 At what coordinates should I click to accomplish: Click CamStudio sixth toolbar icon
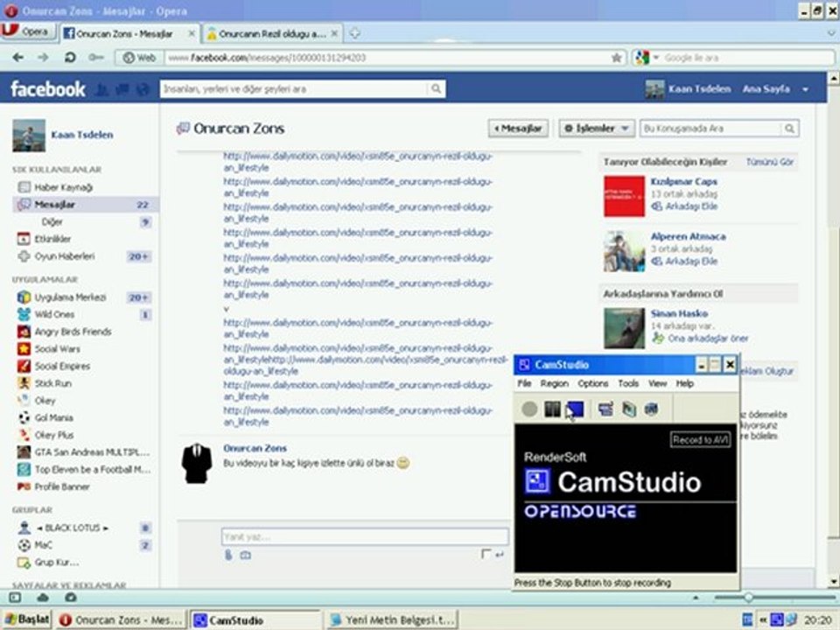(651, 409)
